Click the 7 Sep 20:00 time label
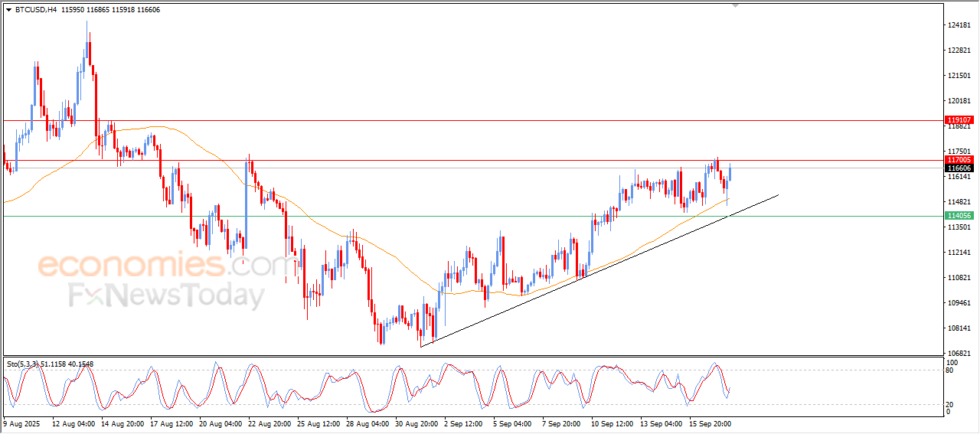 tap(562, 423)
